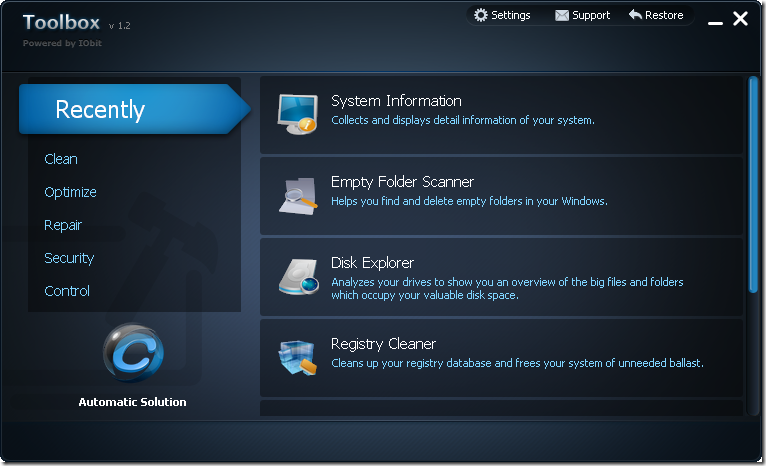Click the Support envelope icon

tap(562, 16)
